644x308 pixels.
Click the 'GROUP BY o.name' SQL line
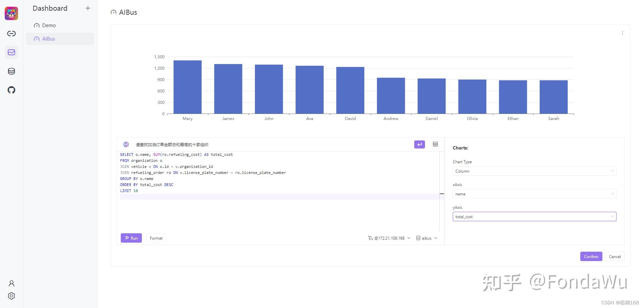[137, 179]
